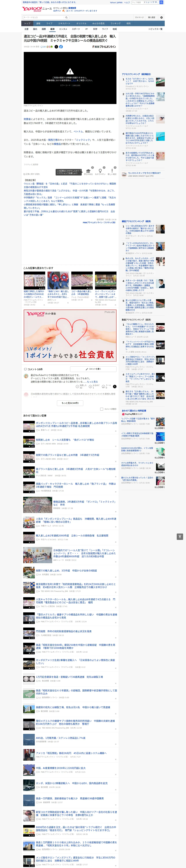Click the scroll-to-top arrow button
The height and width of the screenshot is (868, 186).
[180, 537]
